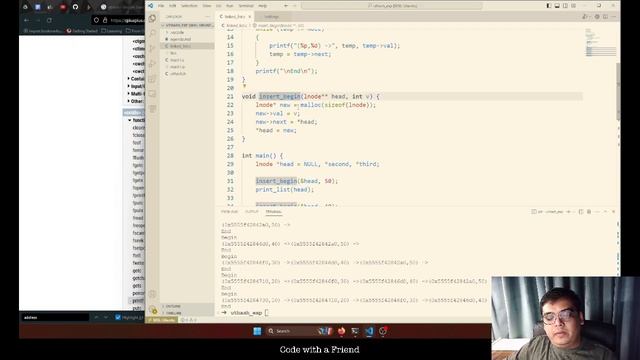Open the File menu
Image resolution: width=640 pixels, height=360 pixels.
[161, 6]
